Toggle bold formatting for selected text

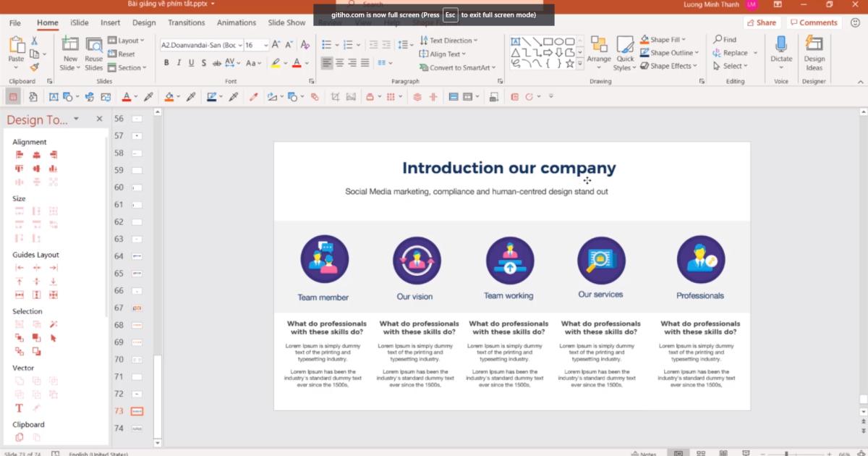coord(167,63)
